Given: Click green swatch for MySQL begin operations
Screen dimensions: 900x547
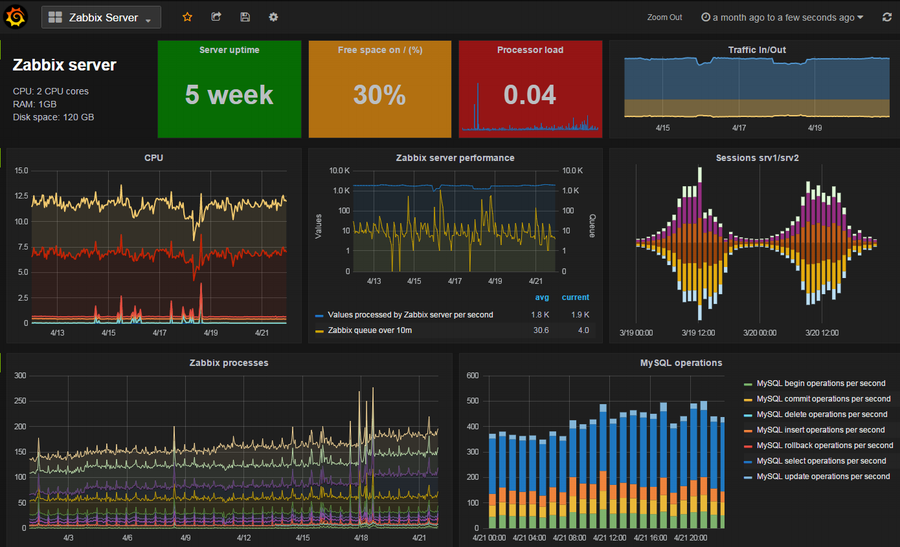Looking at the screenshot, I should [x=748, y=383].
